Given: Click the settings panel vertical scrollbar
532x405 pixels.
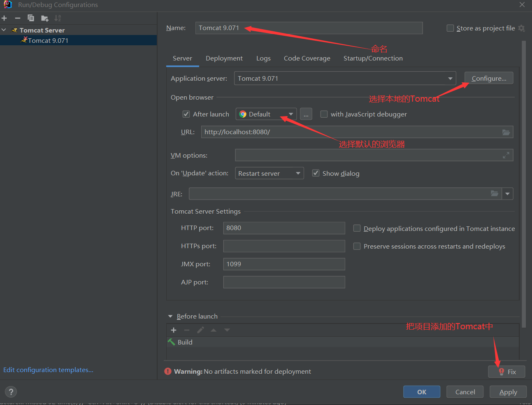Looking at the screenshot, I should (x=524, y=184).
